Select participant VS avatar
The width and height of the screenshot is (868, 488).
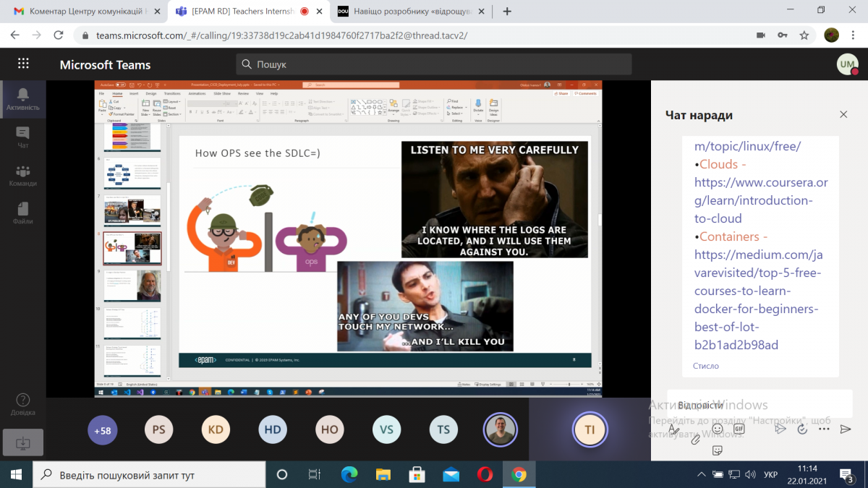(387, 429)
